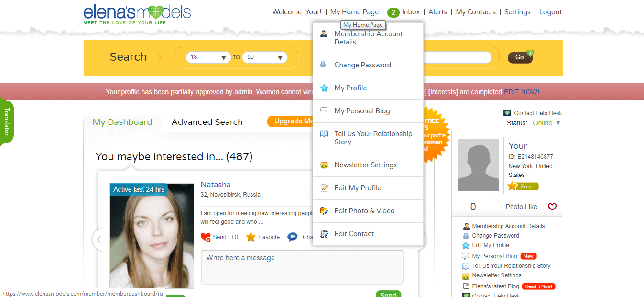Click the sidebar Membership Account Details person icon
644x297 pixels.
tap(466, 226)
